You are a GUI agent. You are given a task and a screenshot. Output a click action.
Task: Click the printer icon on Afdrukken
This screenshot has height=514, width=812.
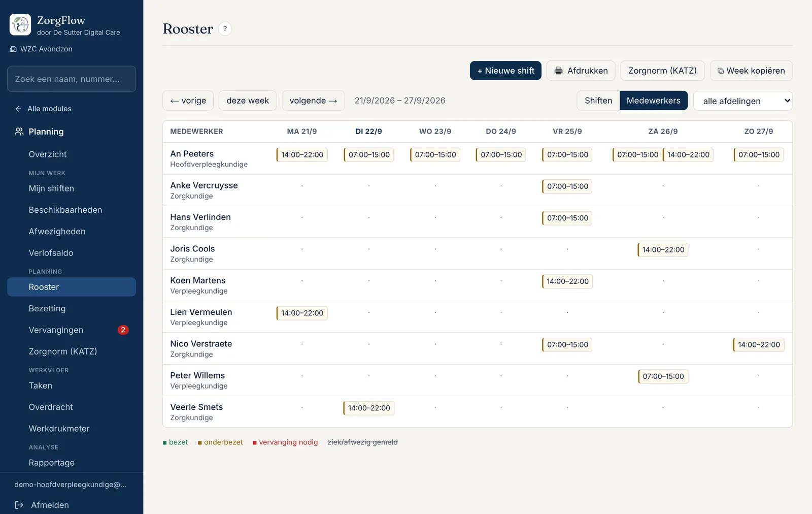pos(558,71)
